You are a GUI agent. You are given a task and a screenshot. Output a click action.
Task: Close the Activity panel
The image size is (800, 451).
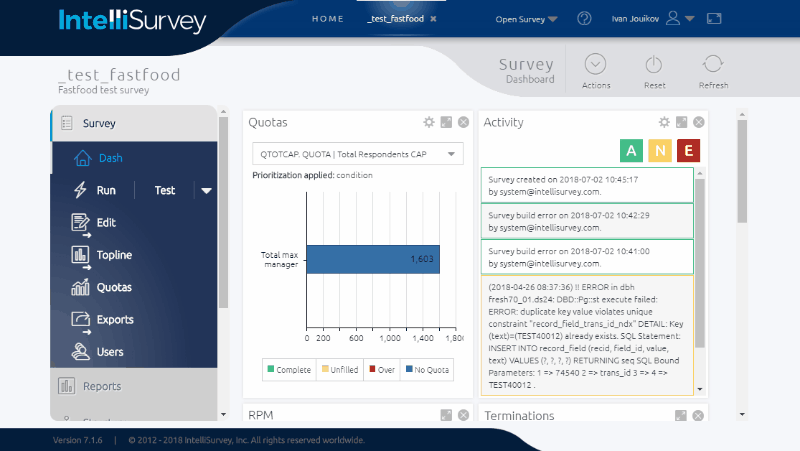[x=699, y=122]
